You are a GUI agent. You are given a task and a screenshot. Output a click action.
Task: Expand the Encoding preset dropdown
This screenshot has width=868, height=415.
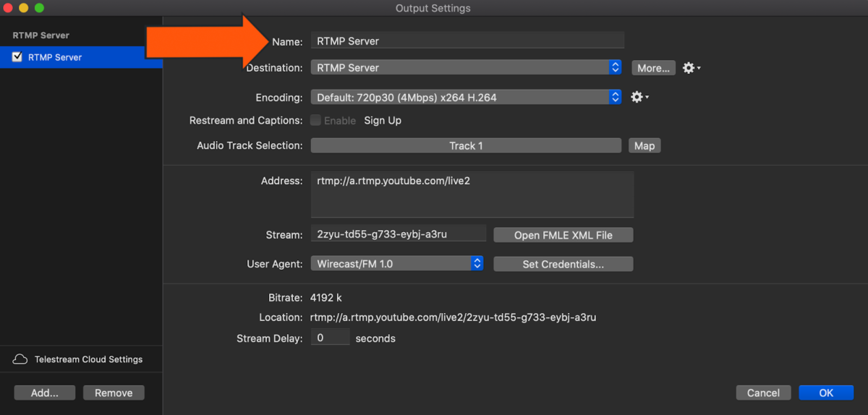pos(466,97)
